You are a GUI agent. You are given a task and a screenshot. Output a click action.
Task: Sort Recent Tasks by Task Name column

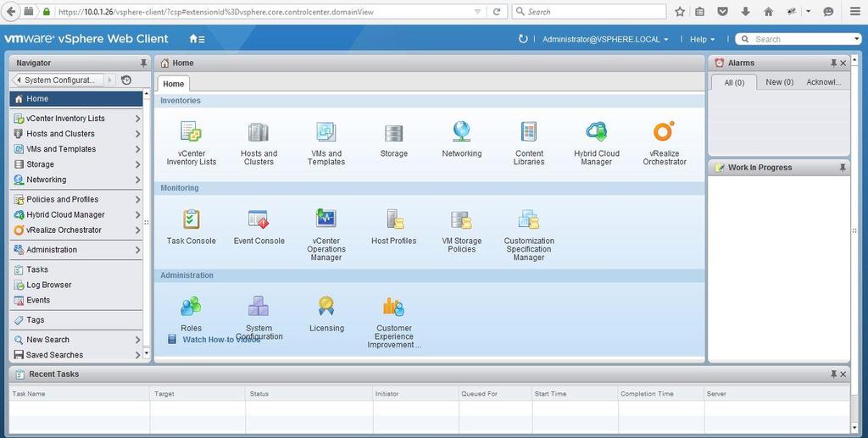pos(80,394)
